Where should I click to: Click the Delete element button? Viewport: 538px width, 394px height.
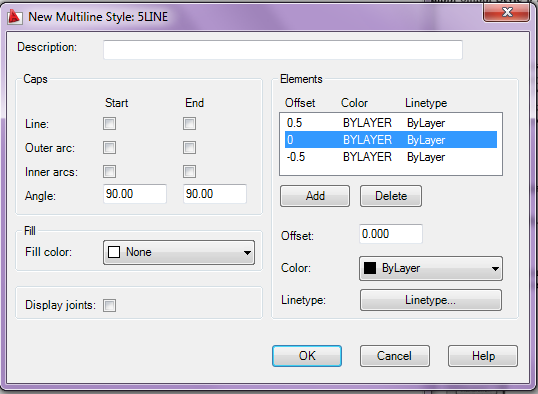coord(391,196)
